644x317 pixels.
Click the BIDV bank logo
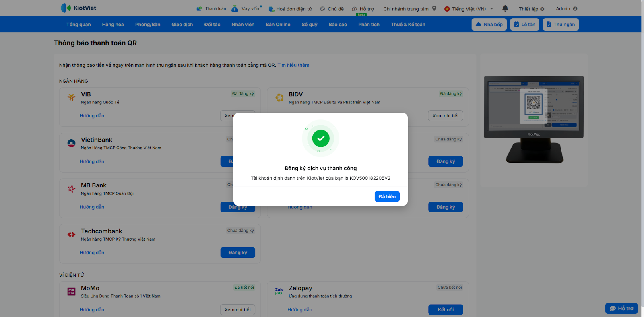[x=279, y=97]
